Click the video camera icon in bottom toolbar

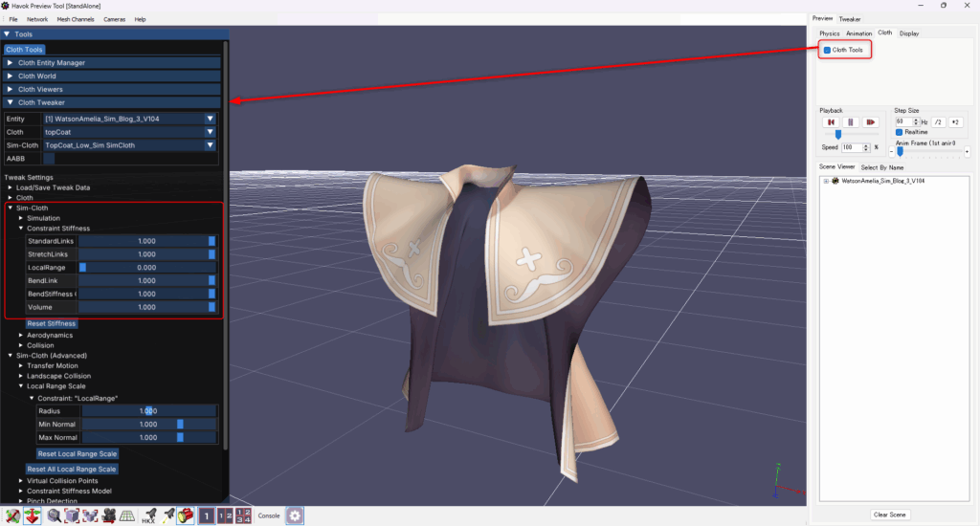(109, 515)
